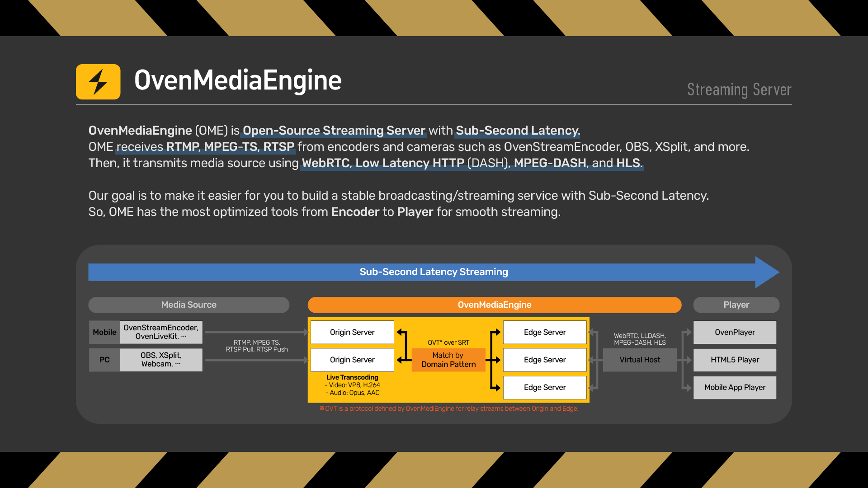The width and height of the screenshot is (868, 488).
Task: Click the OvenPlayer box
Action: 735,333
